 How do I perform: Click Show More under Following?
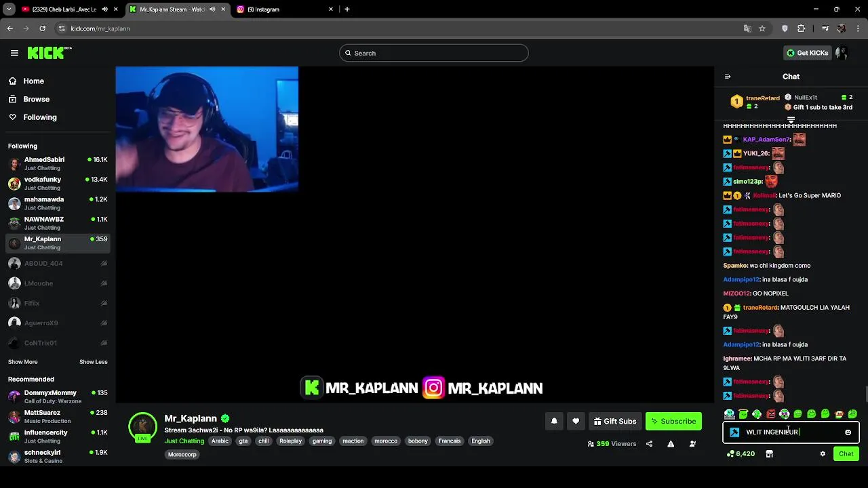point(23,362)
